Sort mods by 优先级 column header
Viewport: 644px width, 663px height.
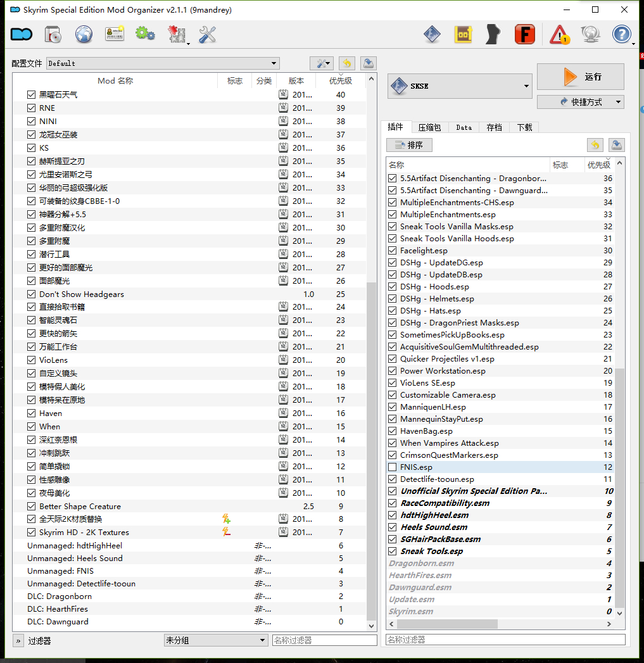coord(341,81)
